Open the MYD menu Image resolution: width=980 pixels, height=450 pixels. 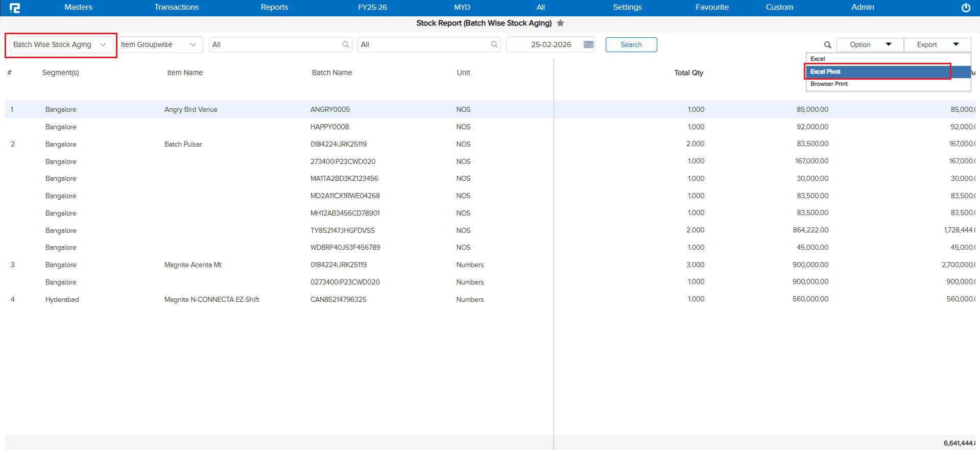click(x=462, y=7)
